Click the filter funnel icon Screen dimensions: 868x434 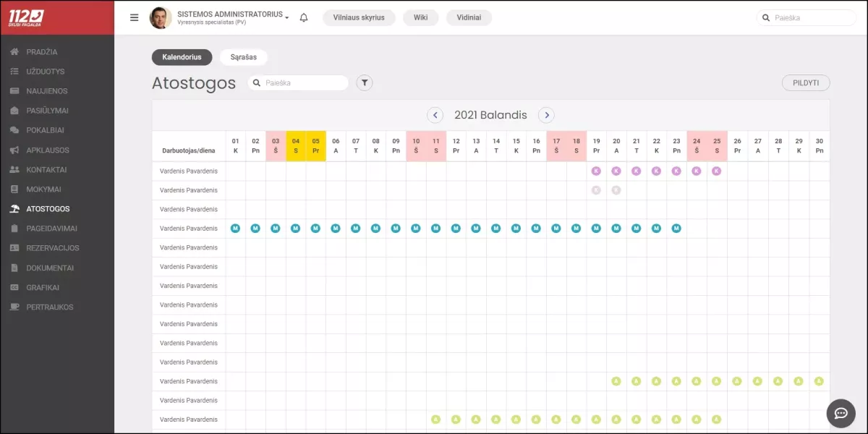coord(365,83)
